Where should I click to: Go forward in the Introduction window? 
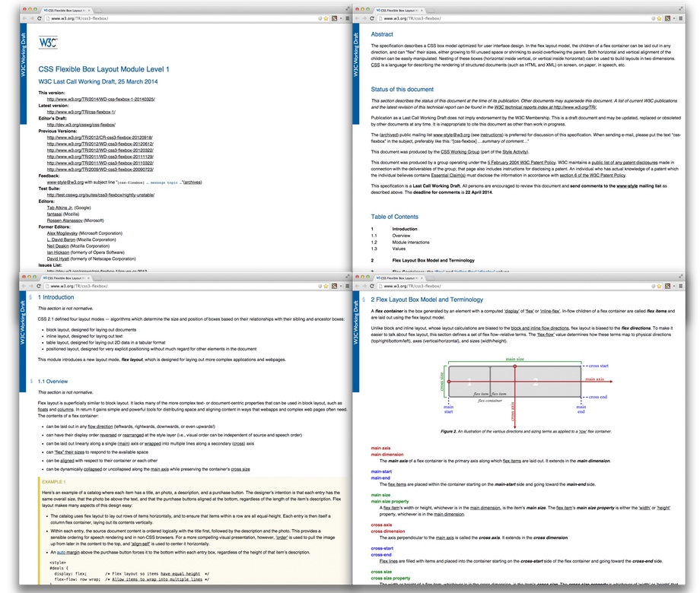[x=31, y=286]
